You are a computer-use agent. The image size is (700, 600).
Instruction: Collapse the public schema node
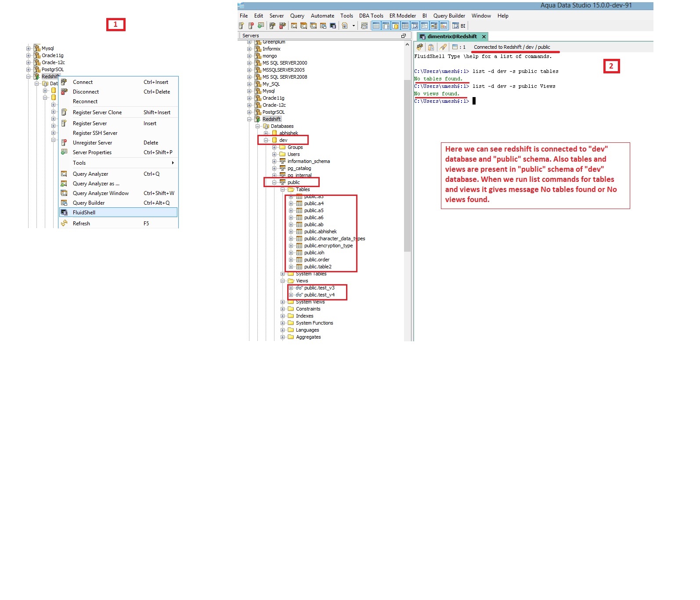274,183
